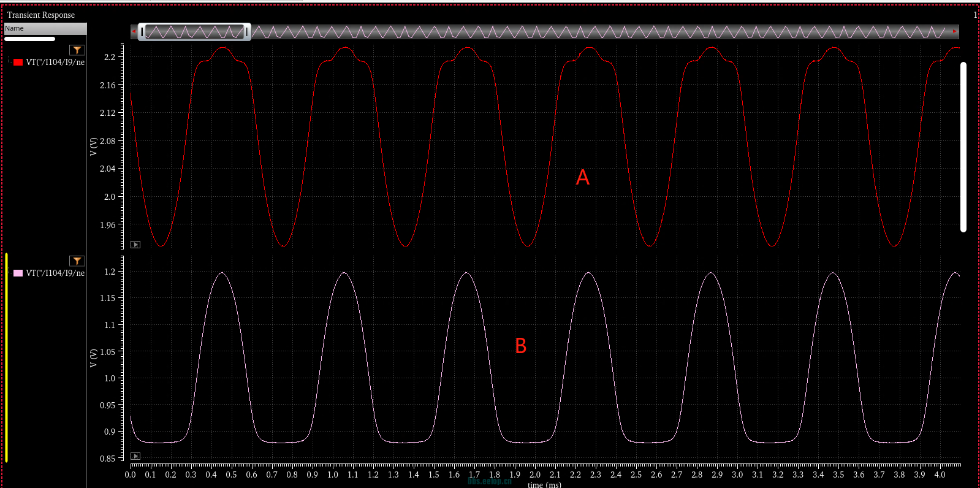
Task: Click the 2.2 tick value on the upper axis
Action: click(x=109, y=57)
